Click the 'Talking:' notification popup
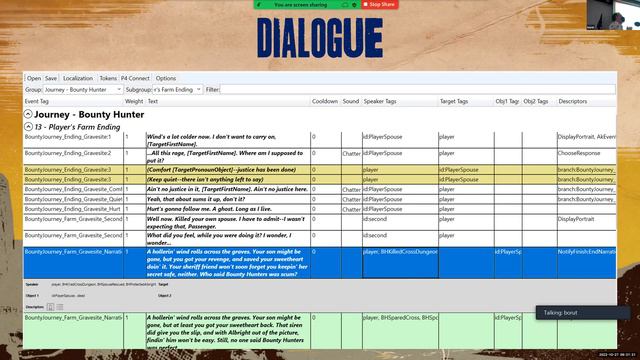Screen dimensions: 640x360 point(582,313)
